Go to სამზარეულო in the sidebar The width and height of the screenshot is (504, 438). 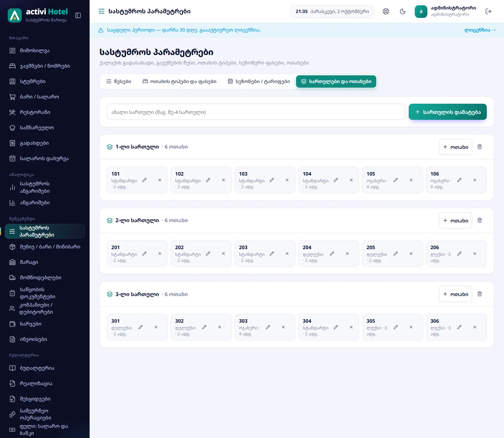(x=45, y=128)
